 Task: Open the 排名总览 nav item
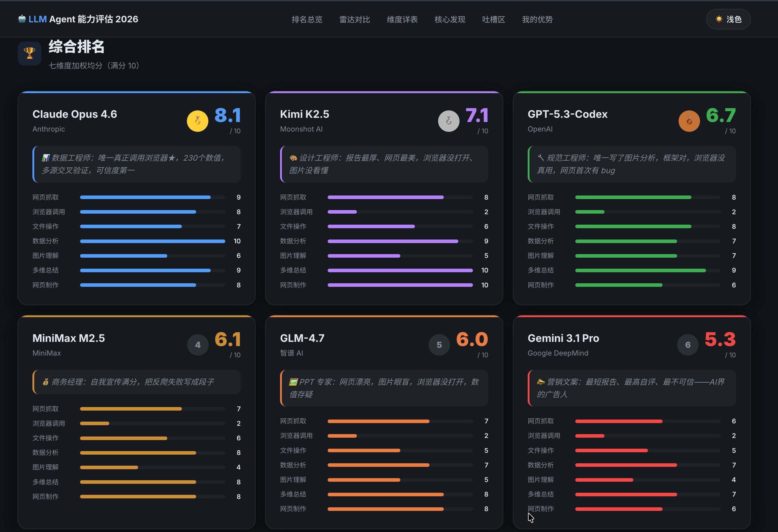pyautogui.click(x=307, y=19)
